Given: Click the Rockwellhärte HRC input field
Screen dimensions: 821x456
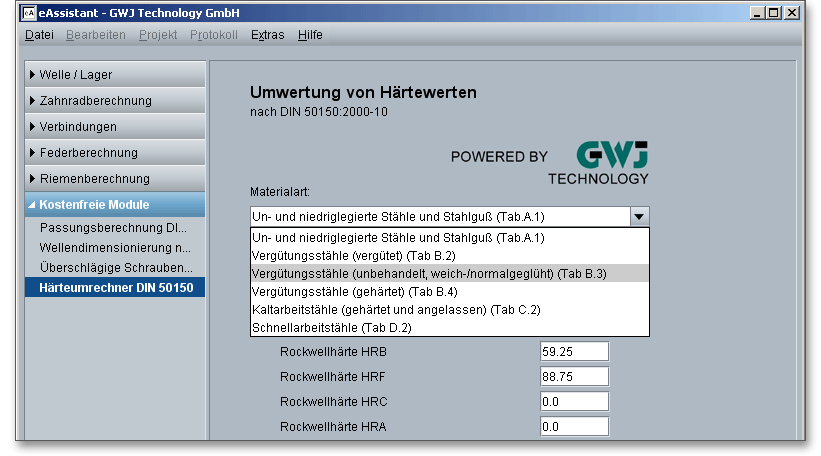Looking at the screenshot, I should click(x=573, y=402).
